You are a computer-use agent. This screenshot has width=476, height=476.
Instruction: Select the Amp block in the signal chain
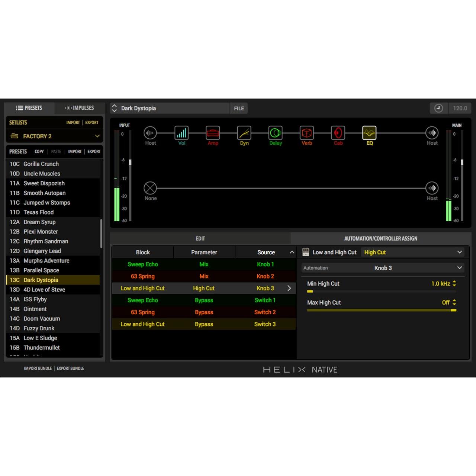click(x=213, y=133)
